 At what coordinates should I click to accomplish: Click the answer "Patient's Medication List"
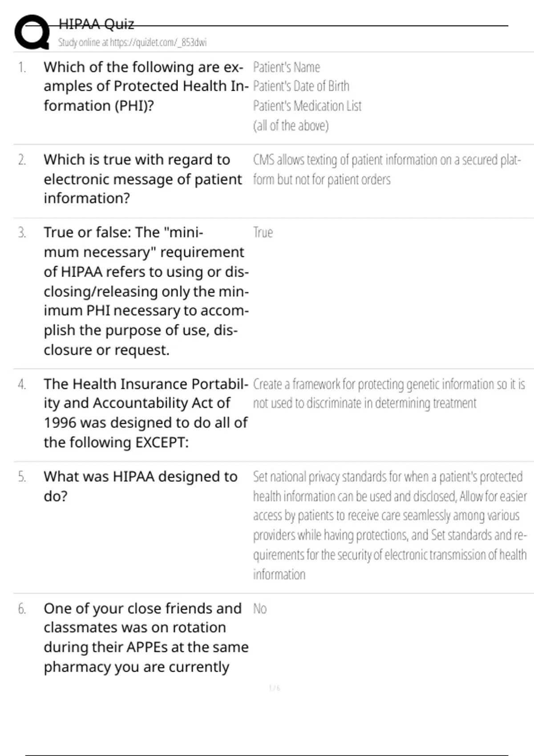click(x=307, y=106)
